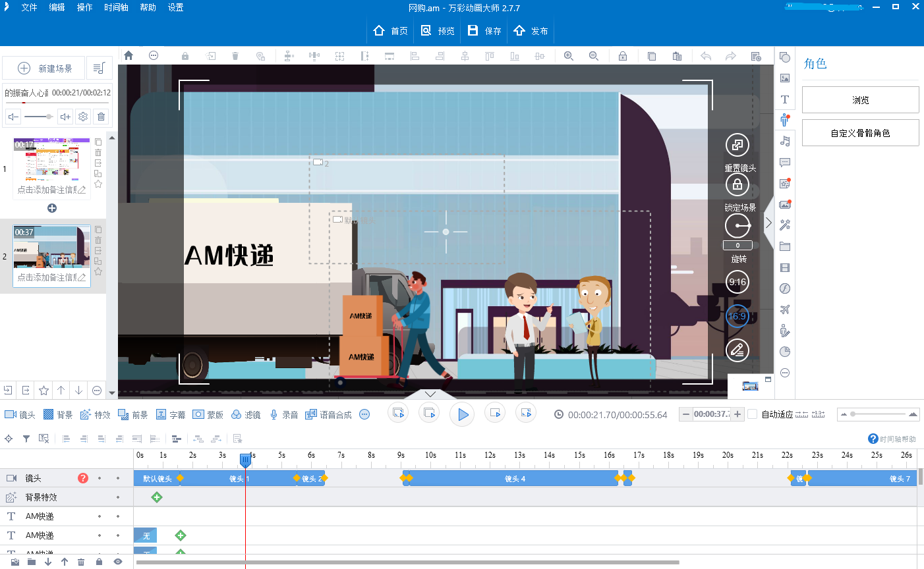
Task: Open the 编辑 menu
Action: 57,8
